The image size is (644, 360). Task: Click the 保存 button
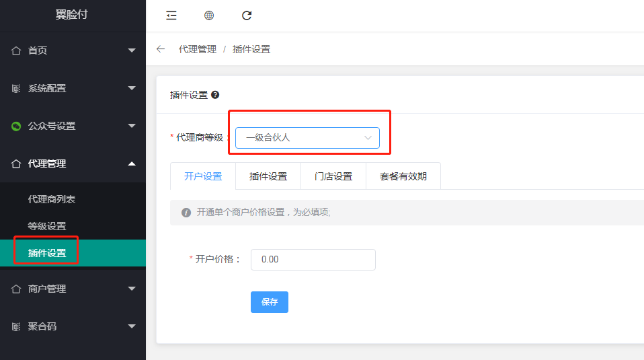[x=270, y=302]
